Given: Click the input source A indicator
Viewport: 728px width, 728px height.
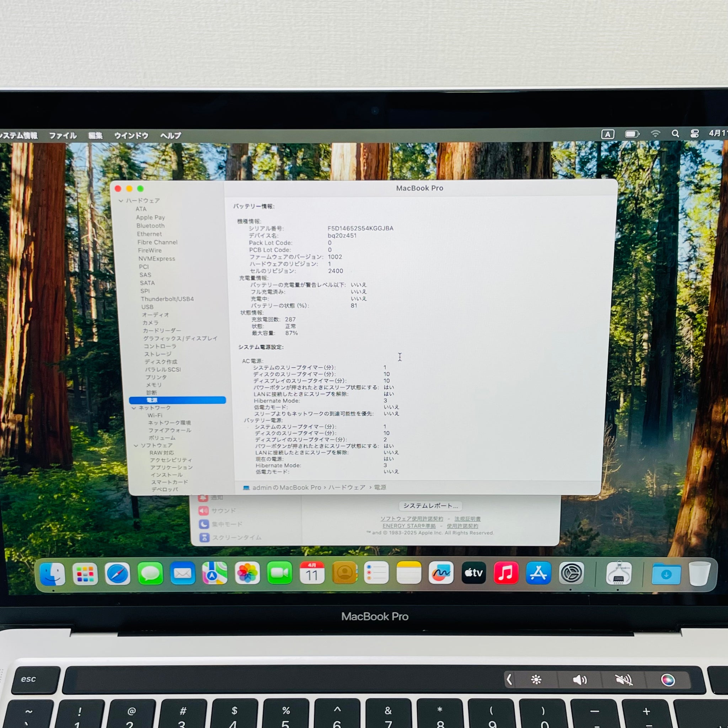Looking at the screenshot, I should [x=607, y=134].
